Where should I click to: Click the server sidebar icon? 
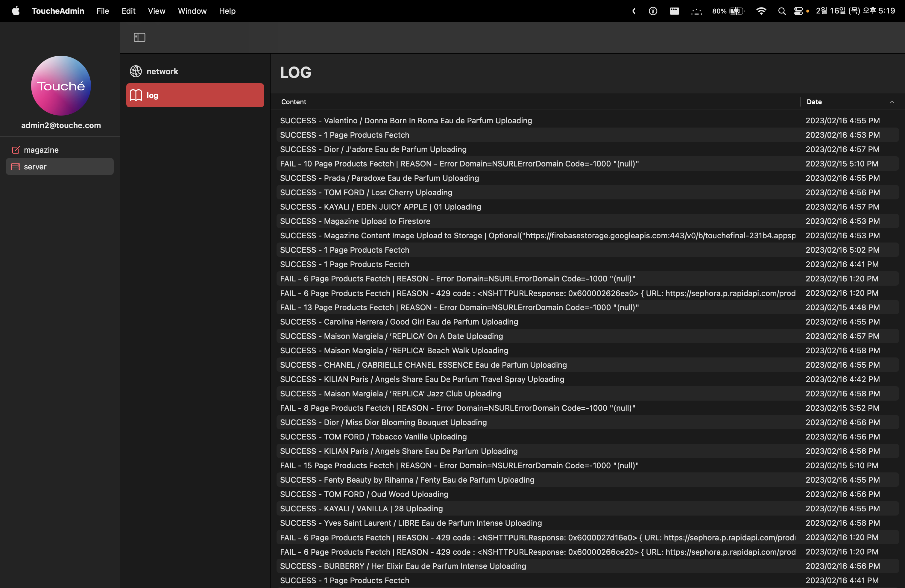tap(16, 166)
